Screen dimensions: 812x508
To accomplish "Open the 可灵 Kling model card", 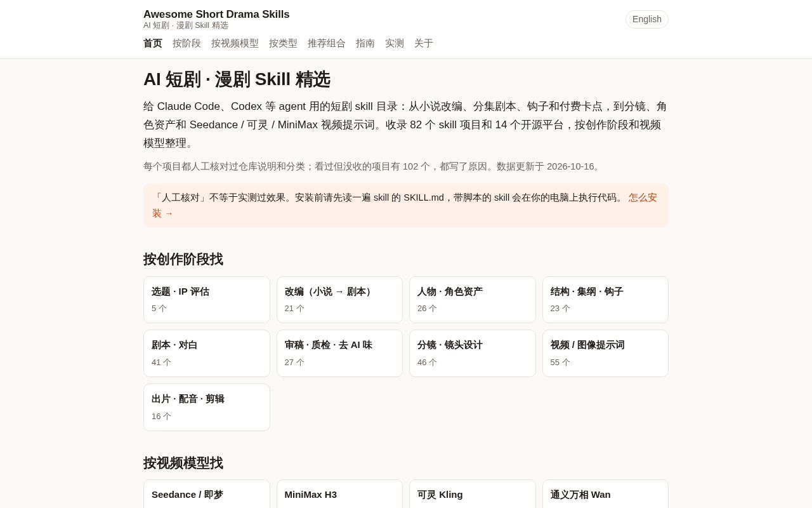I will pyautogui.click(x=473, y=494).
